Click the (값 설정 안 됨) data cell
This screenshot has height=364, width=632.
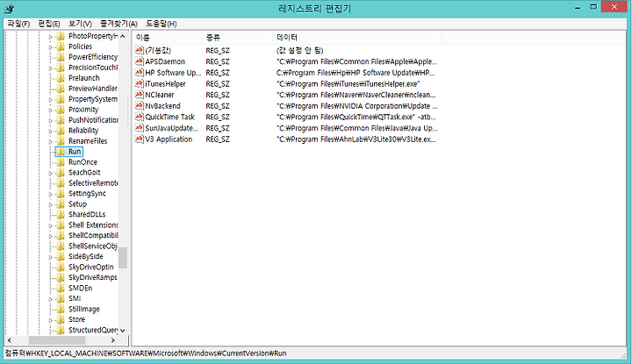pos(300,50)
